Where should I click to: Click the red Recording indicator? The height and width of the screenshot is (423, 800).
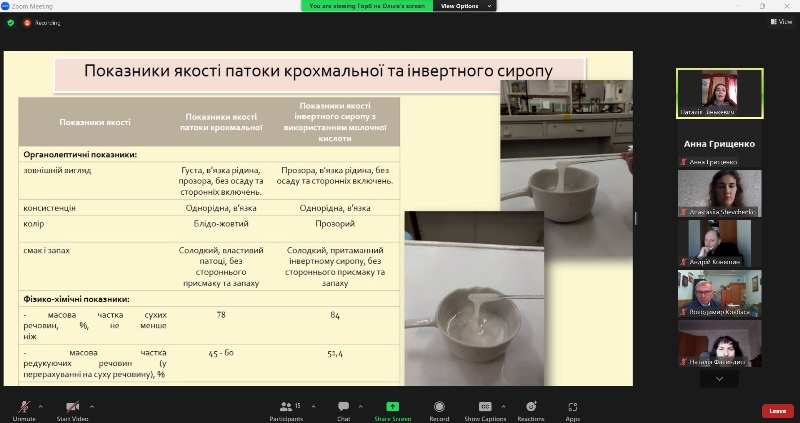pyautogui.click(x=42, y=23)
